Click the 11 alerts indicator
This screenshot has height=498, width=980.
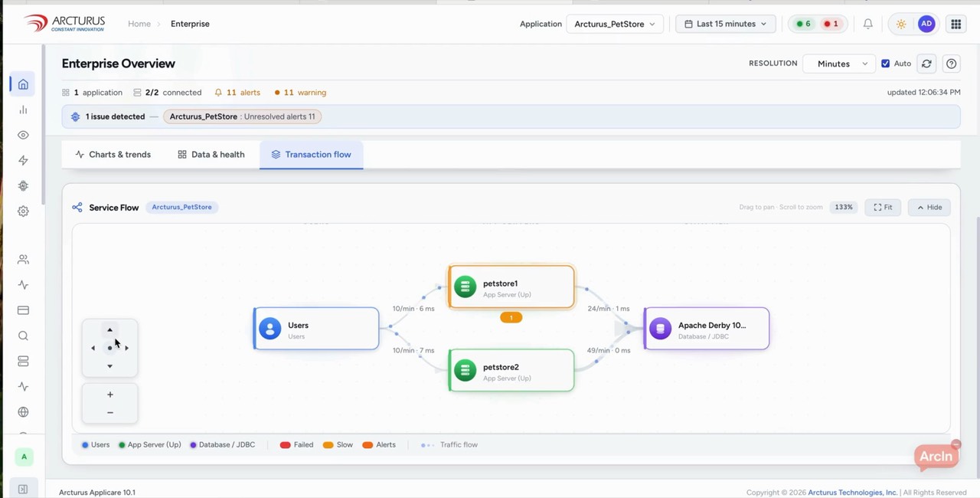tap(237, 92)
